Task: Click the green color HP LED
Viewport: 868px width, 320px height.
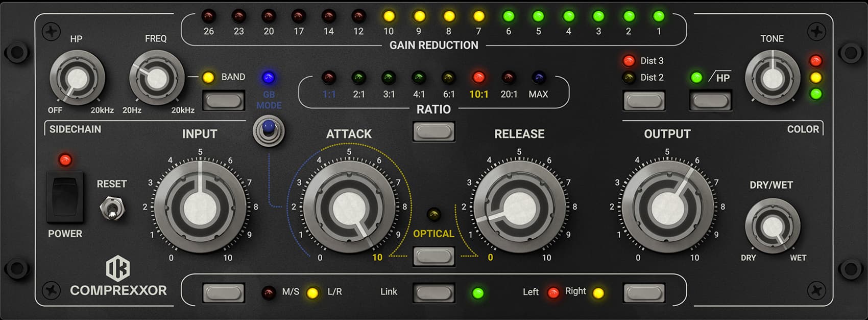Action: [x=696, y=78]
